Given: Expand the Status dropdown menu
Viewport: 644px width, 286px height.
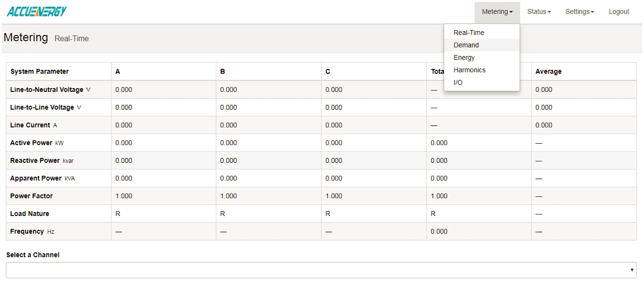Looking at the screenshot, I should 539,12.
